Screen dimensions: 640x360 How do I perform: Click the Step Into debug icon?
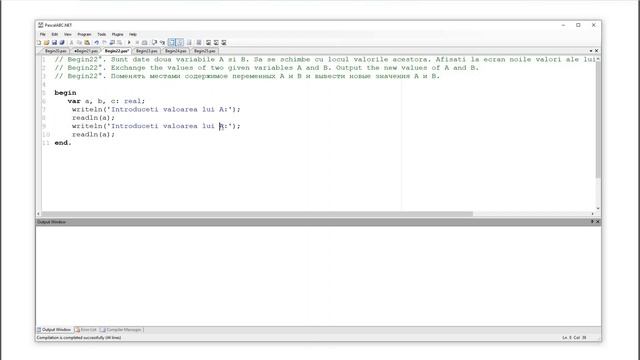coord(162,42)
